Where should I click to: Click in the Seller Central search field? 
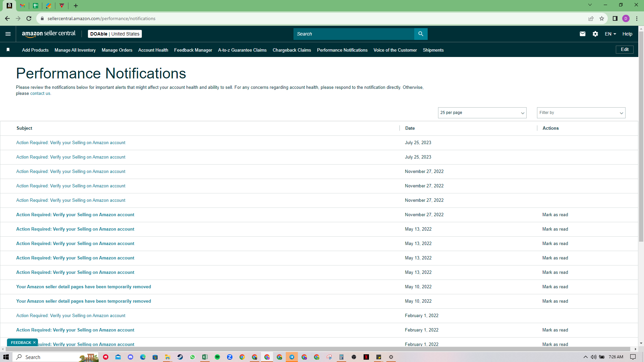click(x=354, y=34)
